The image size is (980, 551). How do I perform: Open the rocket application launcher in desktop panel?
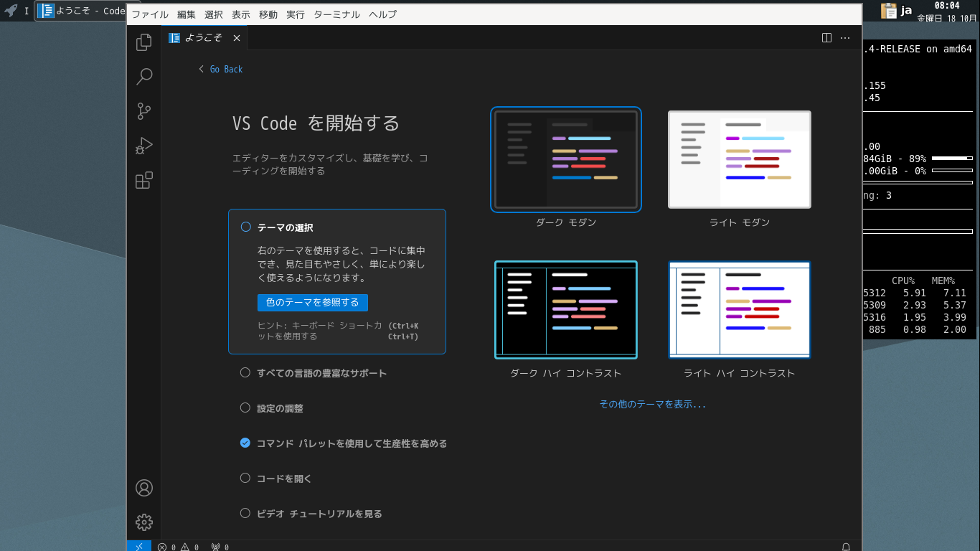[11, 11]
